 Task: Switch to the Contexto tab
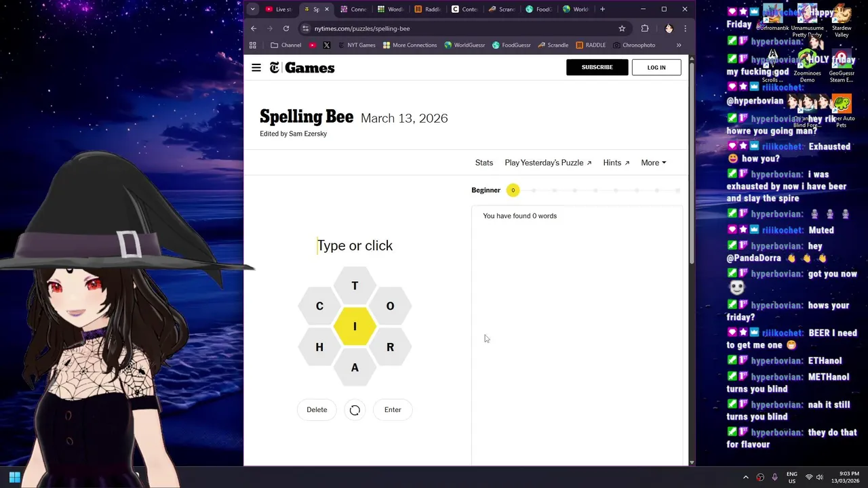465,9
